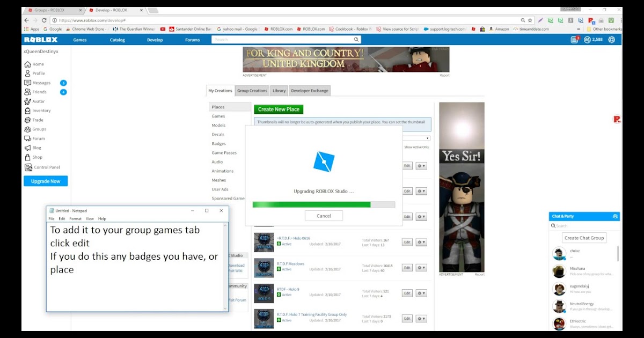Open Messages via its sidebar icon

coord(27,83)
